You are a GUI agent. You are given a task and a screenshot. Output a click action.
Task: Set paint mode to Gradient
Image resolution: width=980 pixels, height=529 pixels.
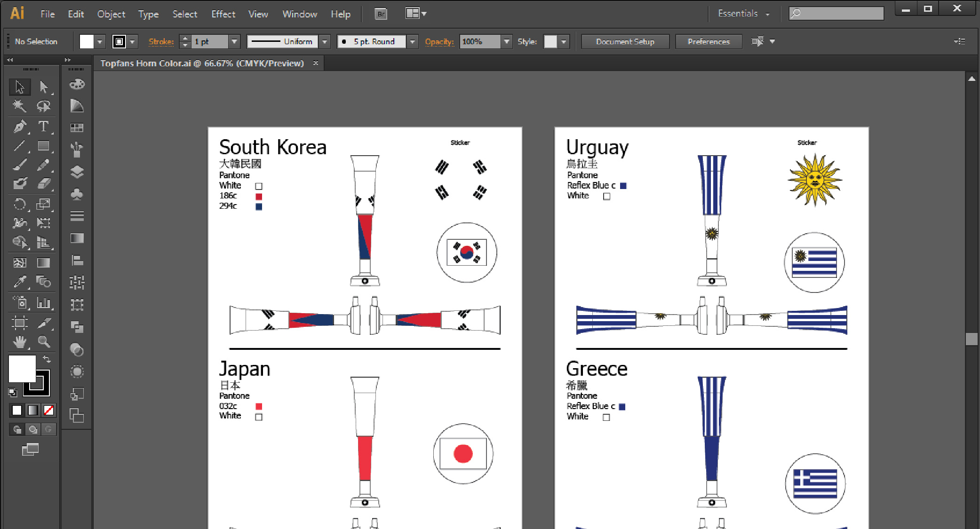[33, 411]
